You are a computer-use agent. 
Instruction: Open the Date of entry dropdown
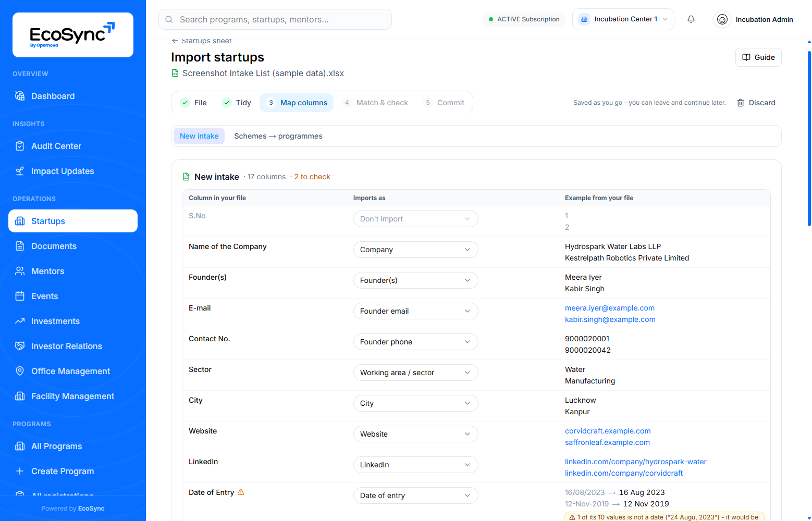(x=416, y=495)
